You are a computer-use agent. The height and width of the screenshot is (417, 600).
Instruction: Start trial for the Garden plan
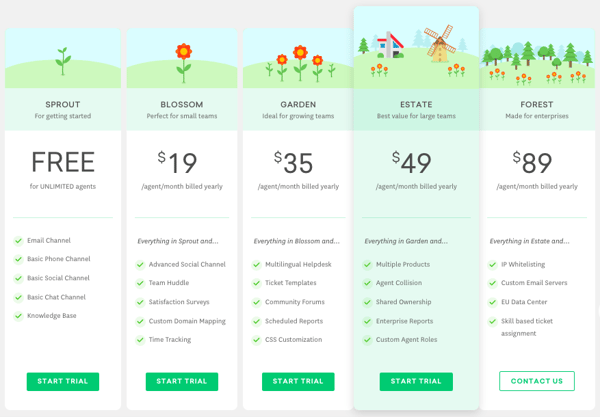point(298,381)
